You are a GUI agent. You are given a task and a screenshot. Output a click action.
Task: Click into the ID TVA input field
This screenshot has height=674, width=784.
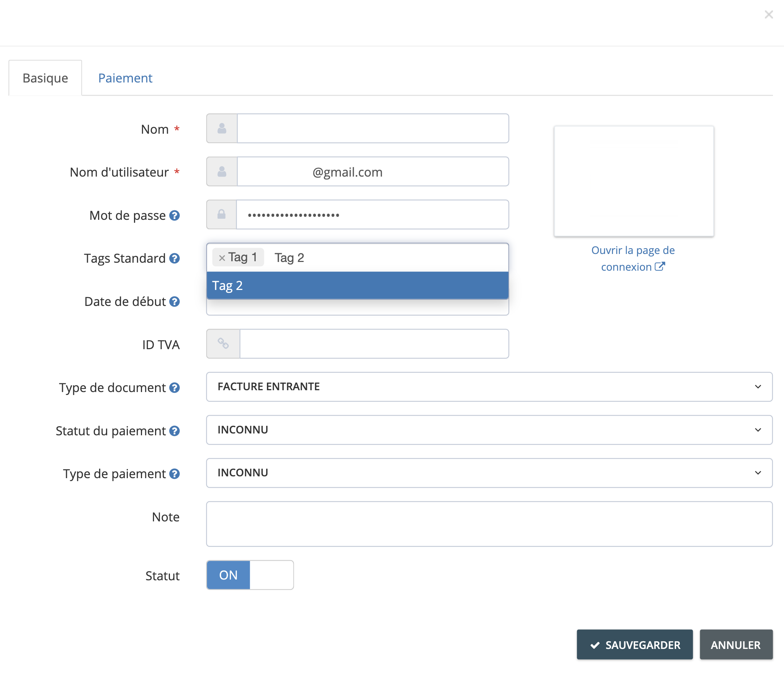(374, 344)
